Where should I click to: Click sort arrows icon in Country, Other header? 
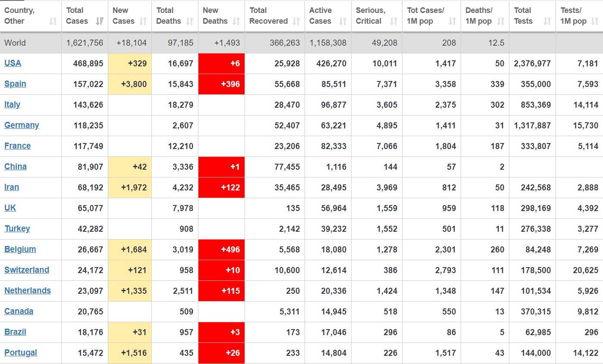pyautogui.click(x=53, y=21)
